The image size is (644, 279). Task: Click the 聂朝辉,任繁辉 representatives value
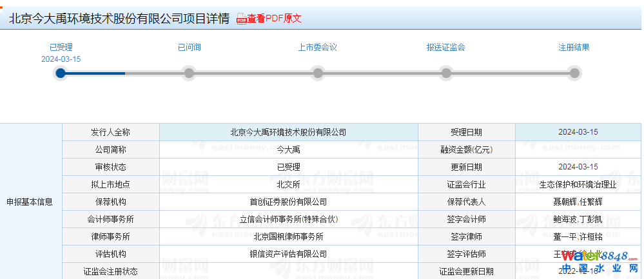pyautogui.click(x=578, y=202)
